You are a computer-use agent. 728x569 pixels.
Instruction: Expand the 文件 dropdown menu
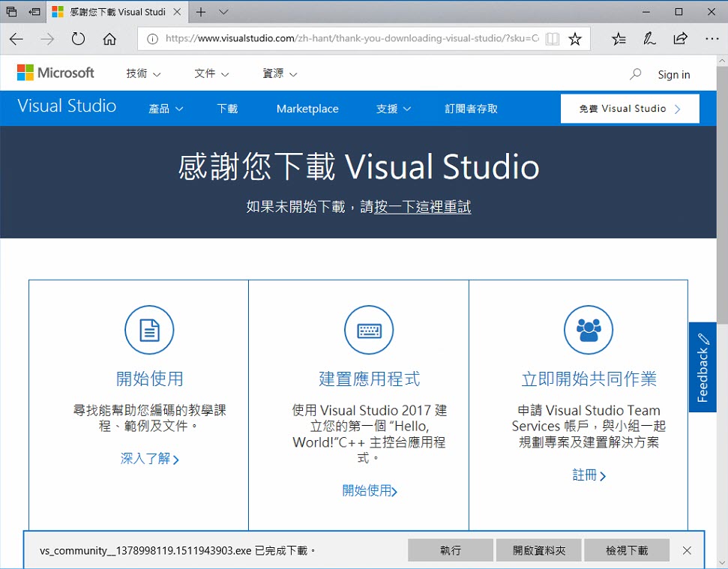click(211, 73)
